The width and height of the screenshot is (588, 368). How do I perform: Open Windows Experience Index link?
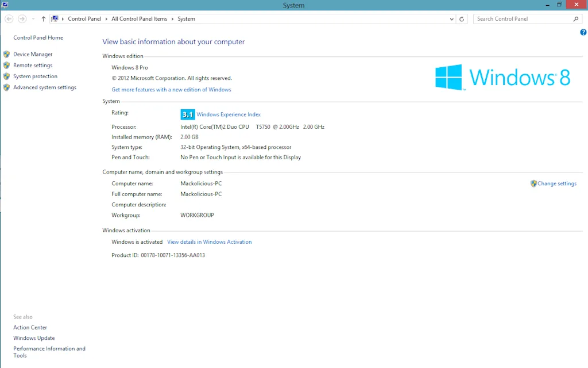pos(229,114)
